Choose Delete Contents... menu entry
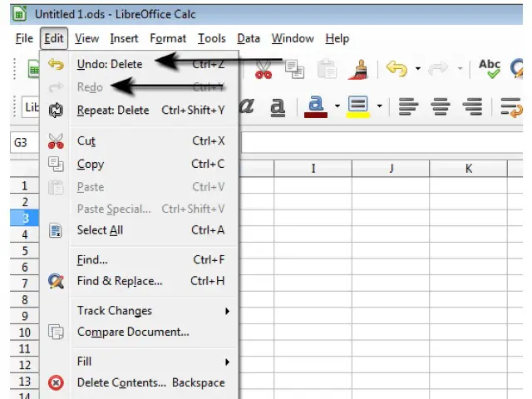532x399 pixels. [140, 382]
